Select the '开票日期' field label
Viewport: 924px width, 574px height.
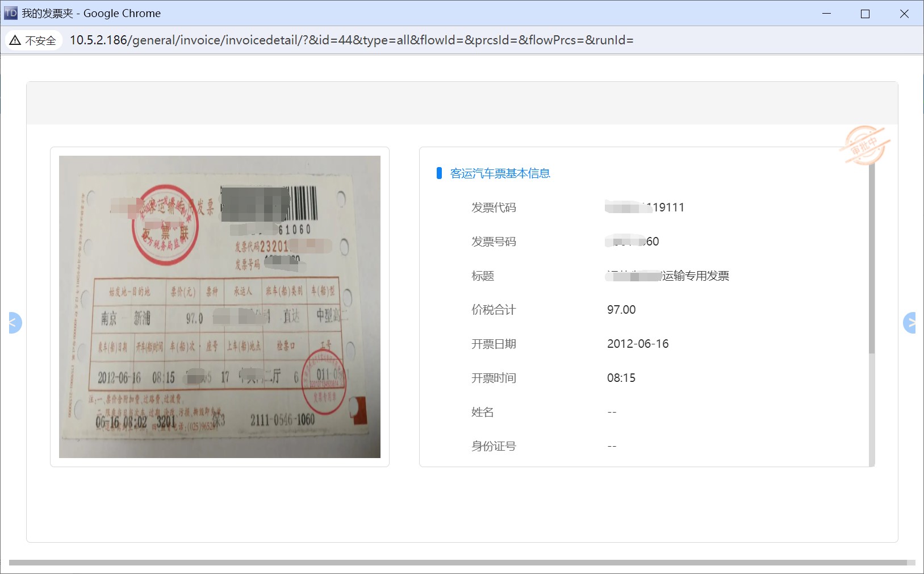coord(494,344)
